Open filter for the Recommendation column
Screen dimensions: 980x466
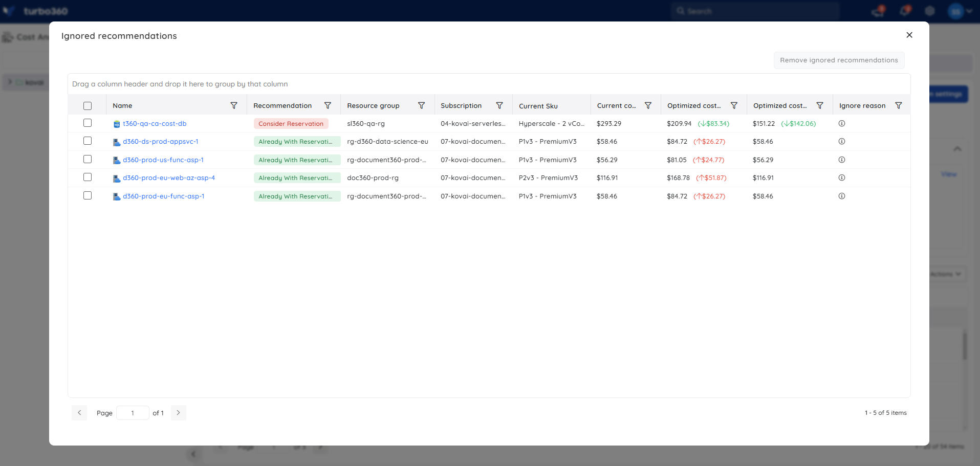(x=328, y=105)
